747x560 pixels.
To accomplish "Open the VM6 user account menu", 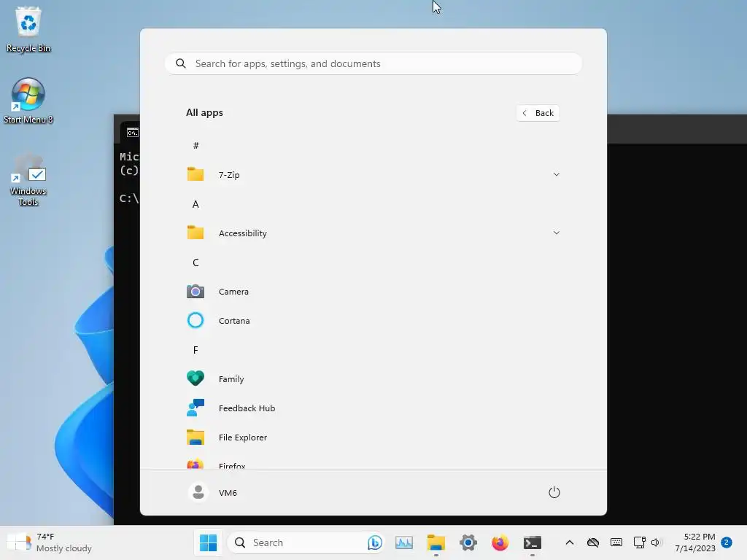I will (212, 492).
